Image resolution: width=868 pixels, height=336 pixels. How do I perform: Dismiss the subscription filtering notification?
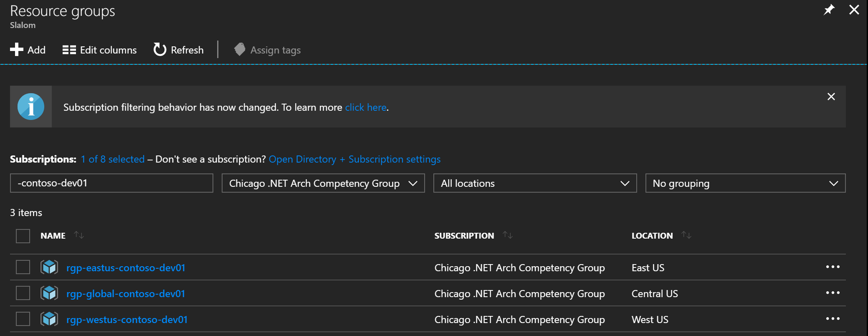[x=831, y=97]
